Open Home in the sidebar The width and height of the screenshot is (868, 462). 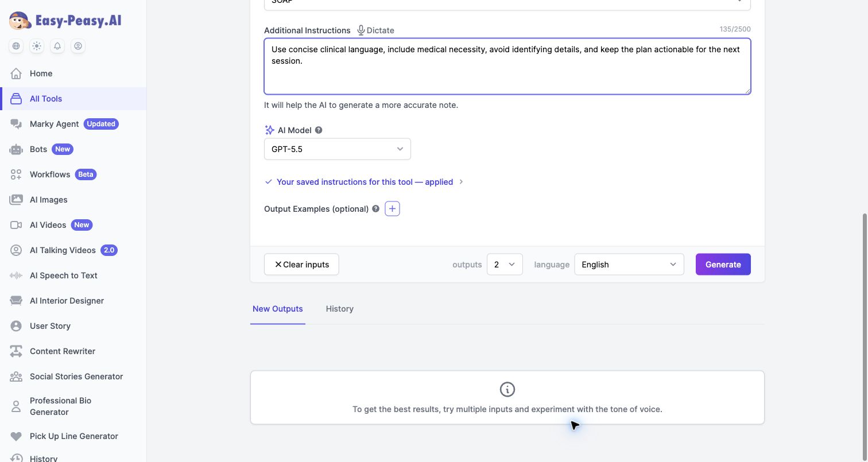click(73, 73)
